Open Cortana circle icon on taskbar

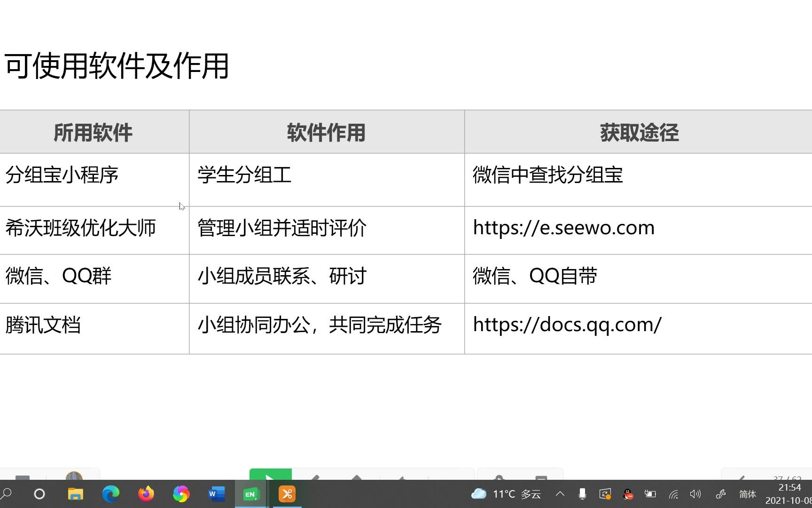[x=39, y=494]
